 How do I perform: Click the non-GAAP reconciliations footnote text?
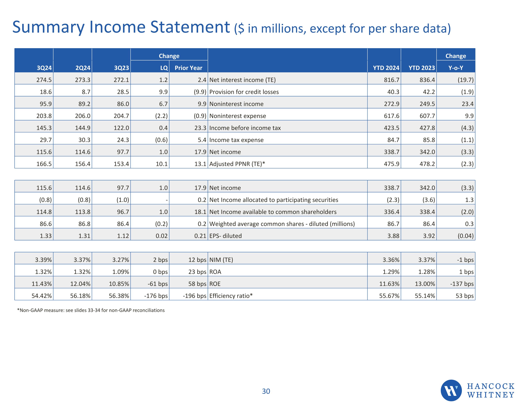pos(91,310)
